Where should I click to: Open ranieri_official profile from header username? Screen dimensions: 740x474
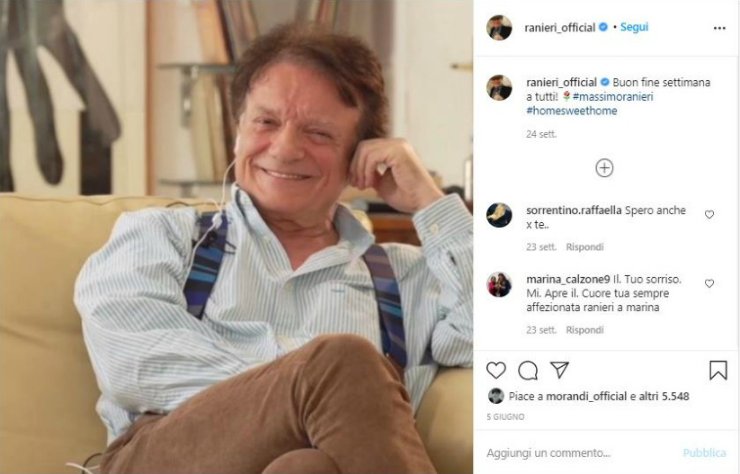(560, 27)
